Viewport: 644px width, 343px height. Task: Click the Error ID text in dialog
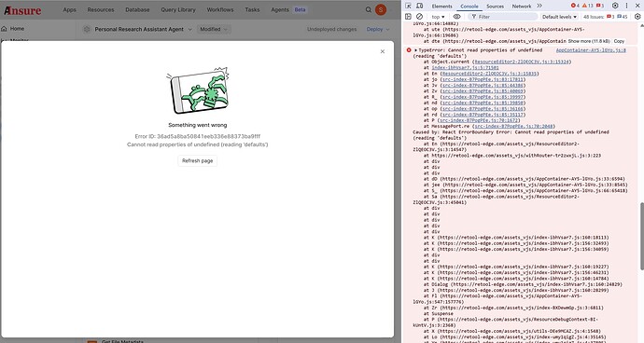click(198, 136)
